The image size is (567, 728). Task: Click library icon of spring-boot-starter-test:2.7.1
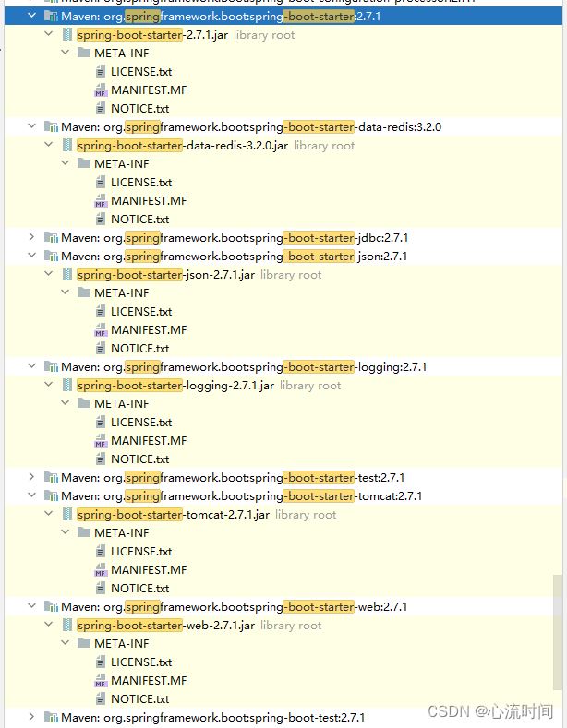(x=51, y=478)
